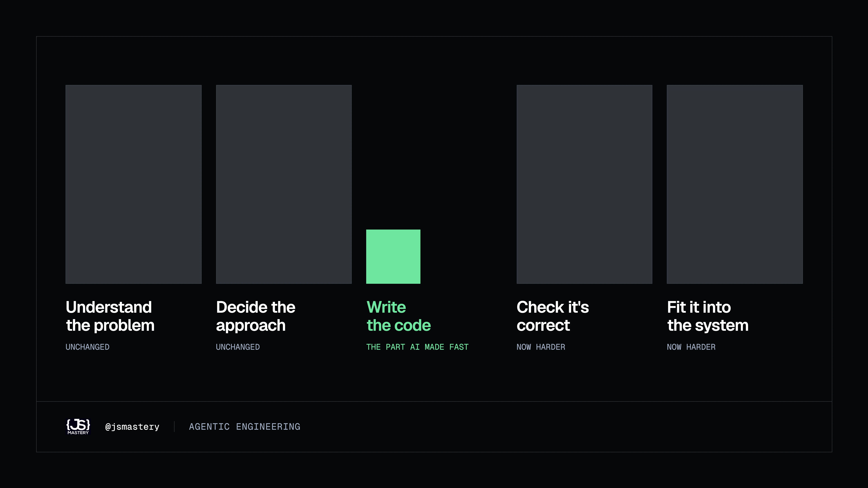Click THE PART AI MADE FAST caption
The width and height of the screenshot is (868, 488).
point(417,347)
